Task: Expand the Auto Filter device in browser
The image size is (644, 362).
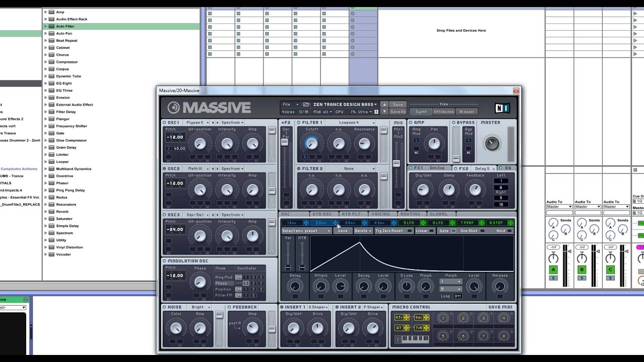Action: [x=45, y=26]
